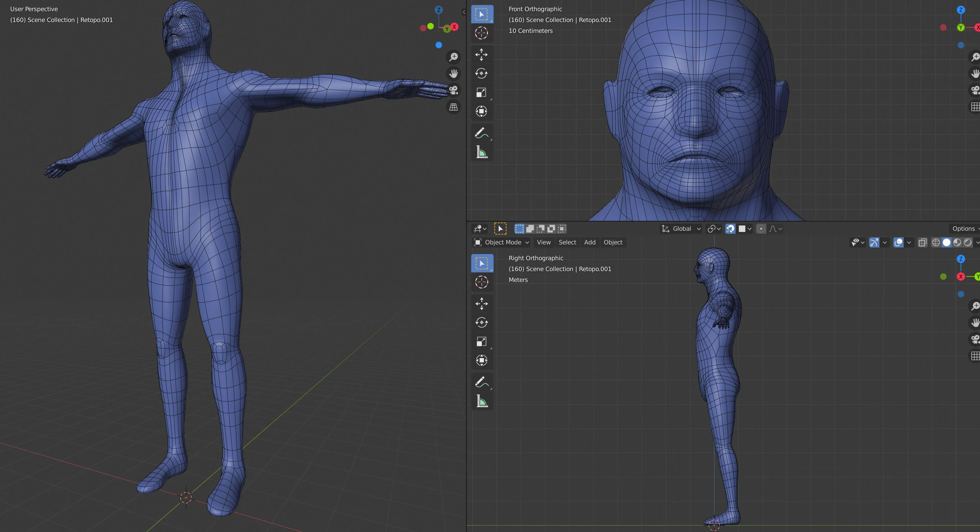Open the gizmo settings dropdown arrow
980x532 pixels.
tap(885, 242)
